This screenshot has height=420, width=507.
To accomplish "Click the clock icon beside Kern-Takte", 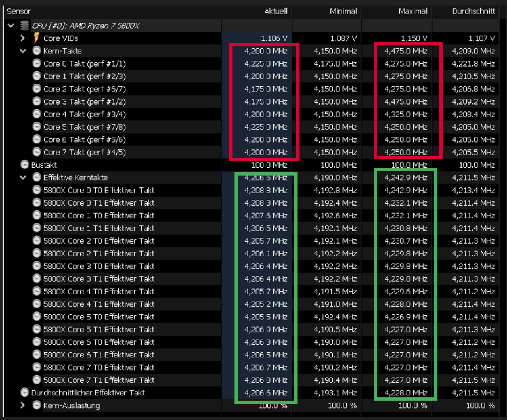I will click(37, 51).
